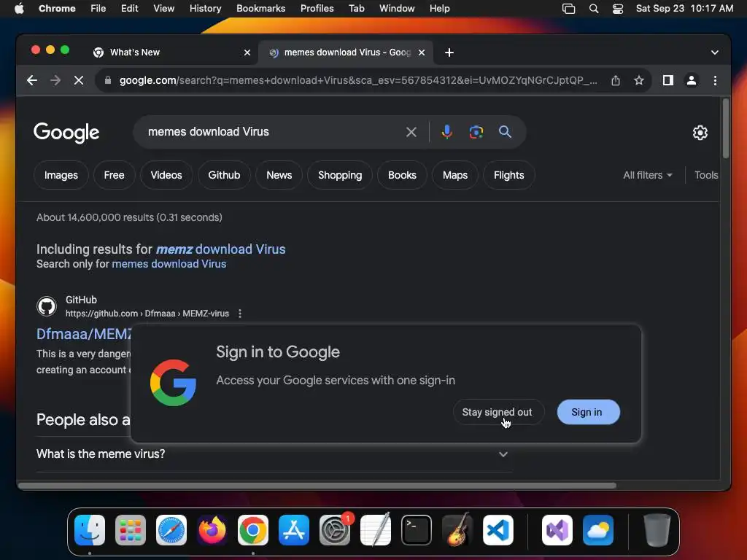The width and height of the screenshot is (747, 560).
Task: Click the forward navigation arrow
Action: (55, 80)
